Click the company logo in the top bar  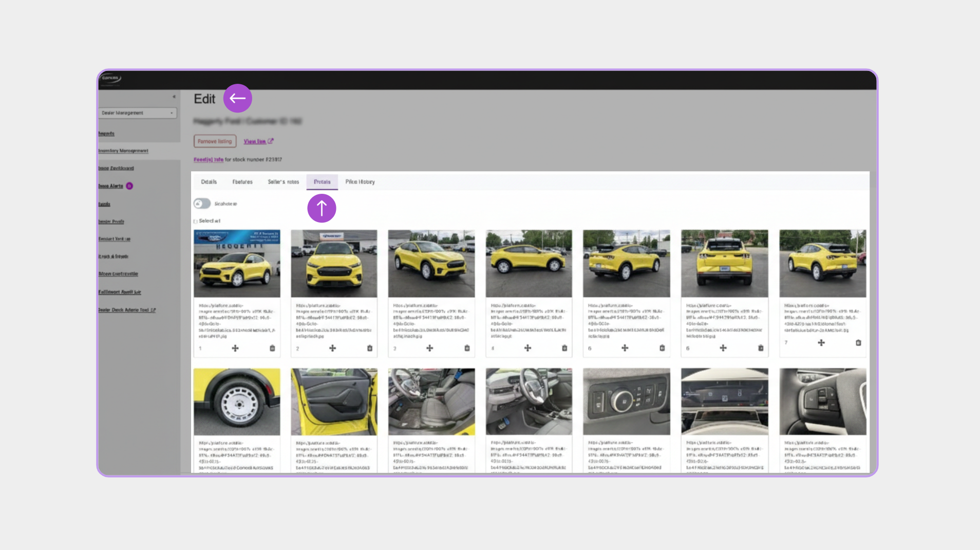pyautogui.click(x=111, y=79)
